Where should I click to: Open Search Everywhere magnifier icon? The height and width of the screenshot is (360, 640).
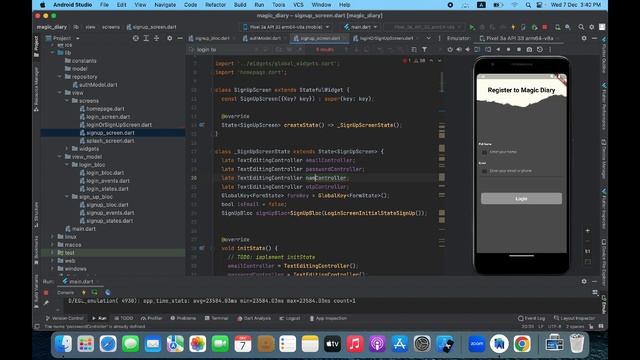tap(581, 27)
